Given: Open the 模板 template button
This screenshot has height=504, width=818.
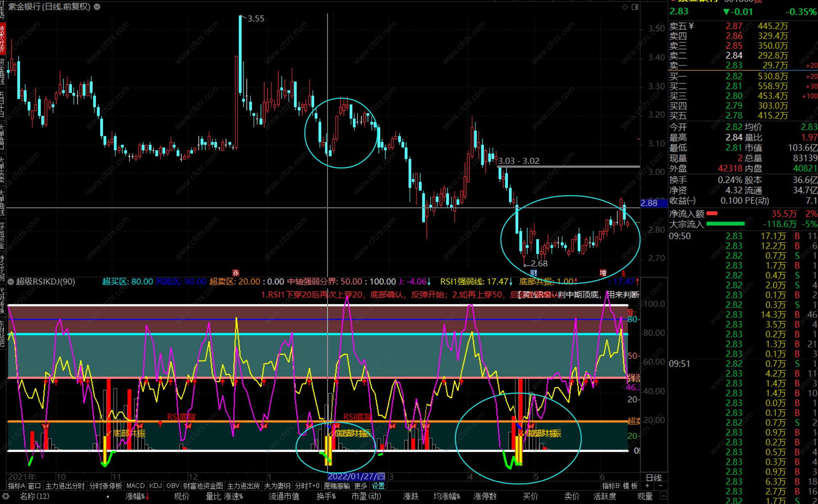Looking at the screenshot, I should click(x=630, y=486).
